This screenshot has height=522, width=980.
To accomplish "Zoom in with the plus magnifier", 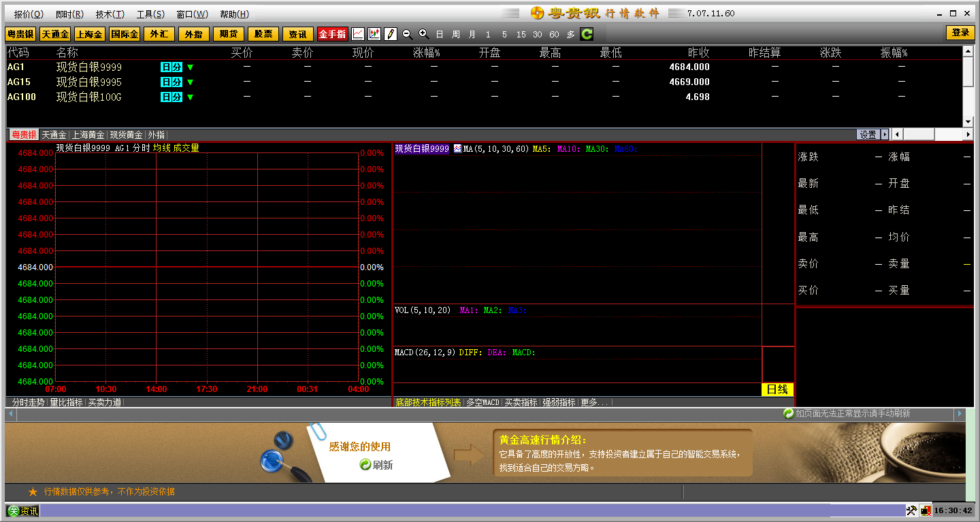I will coord(423,33).
